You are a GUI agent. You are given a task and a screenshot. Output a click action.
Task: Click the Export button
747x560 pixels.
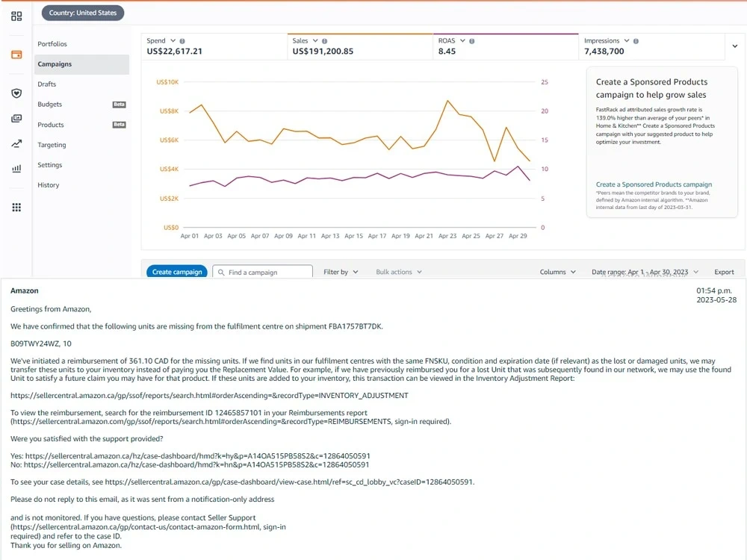724,272
